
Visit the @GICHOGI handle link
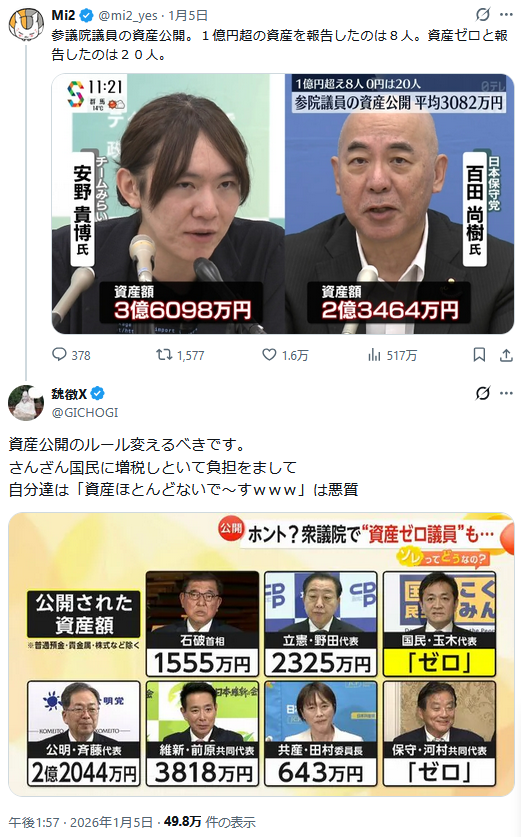tap(84, 413)
